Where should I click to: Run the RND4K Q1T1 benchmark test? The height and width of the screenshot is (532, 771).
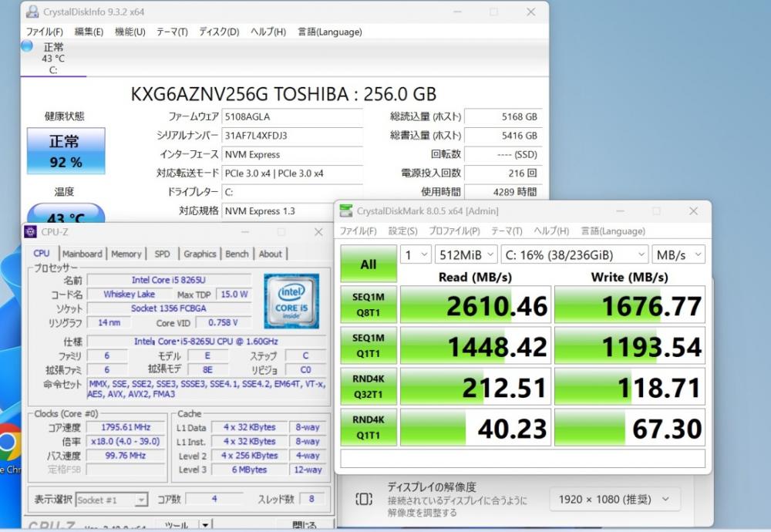pos(369,427)
